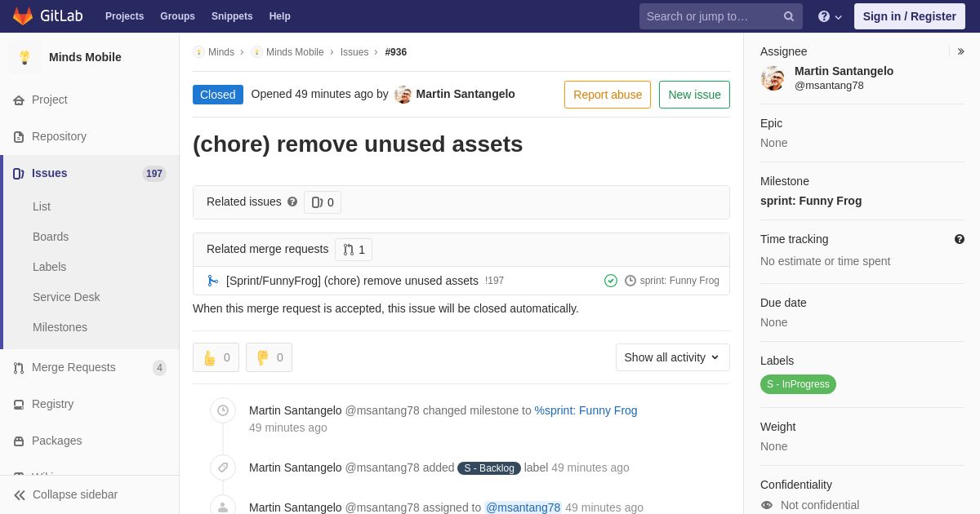Collapse the right sidebar with the double-chevron icon

pos(960,51)
